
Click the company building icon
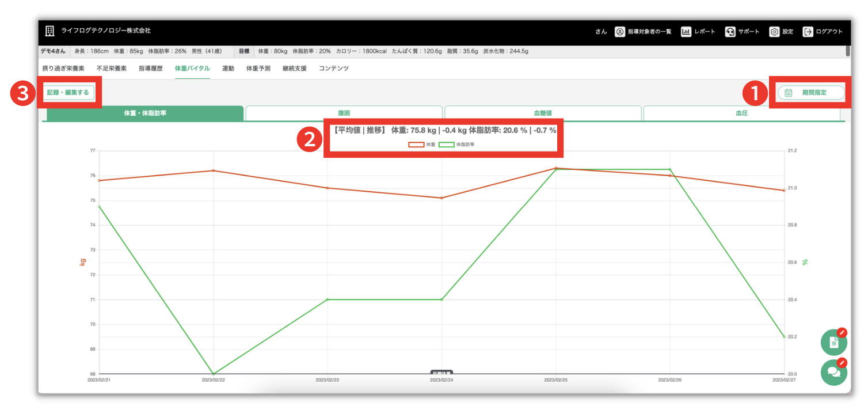point(50,31)
